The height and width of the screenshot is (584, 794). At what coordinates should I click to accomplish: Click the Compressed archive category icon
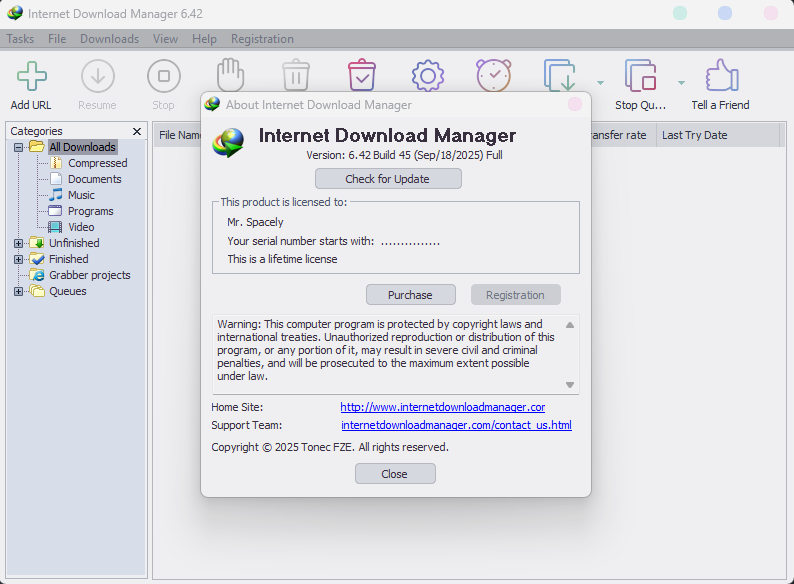pos(56,163)
